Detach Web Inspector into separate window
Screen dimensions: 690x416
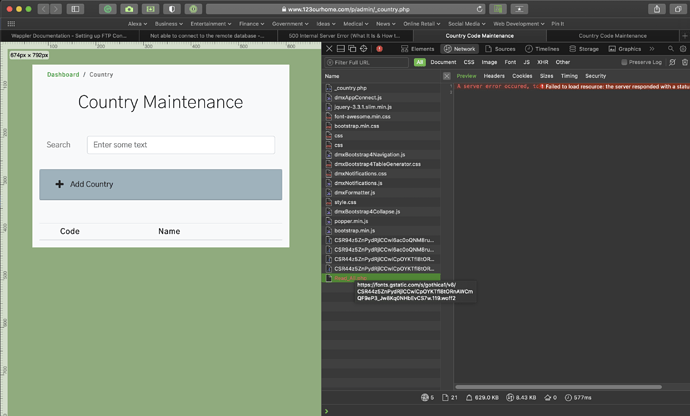352,49
